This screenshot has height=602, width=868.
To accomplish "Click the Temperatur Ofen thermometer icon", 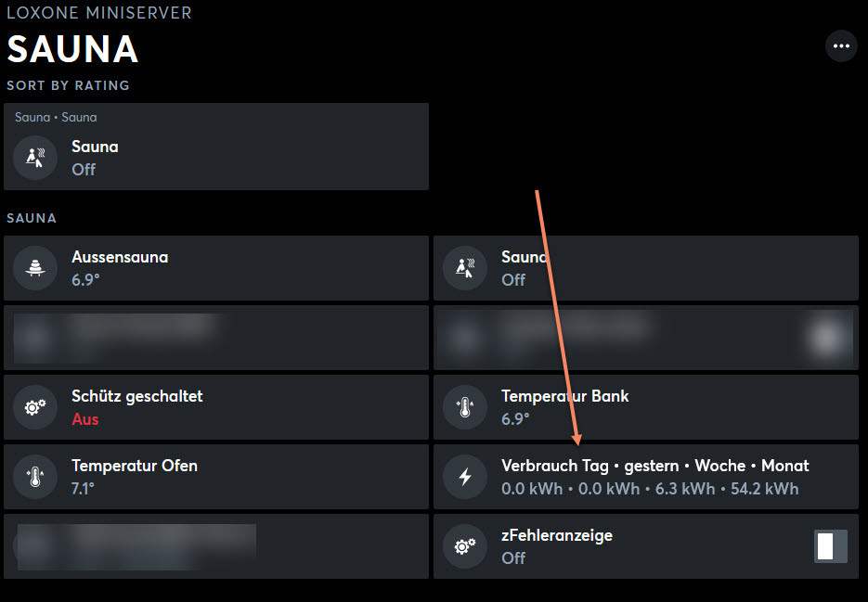I will (x=35, y=477).
